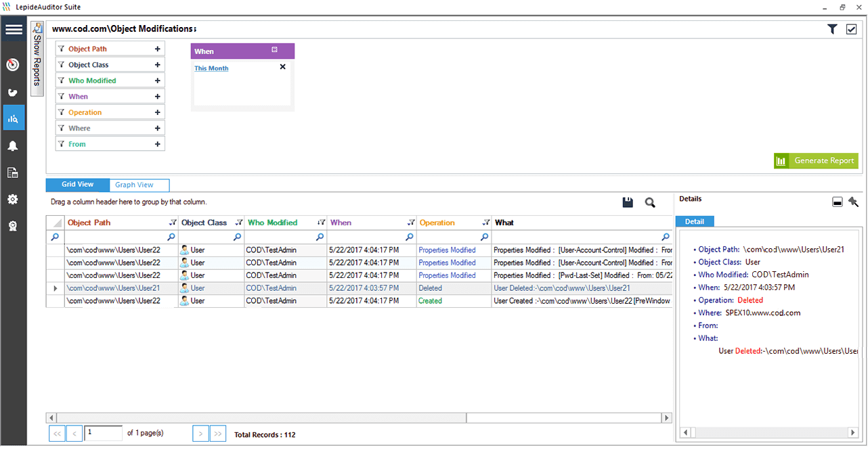
Task: Open the Operation column filter dropdown
Action: tap(485, 223)
